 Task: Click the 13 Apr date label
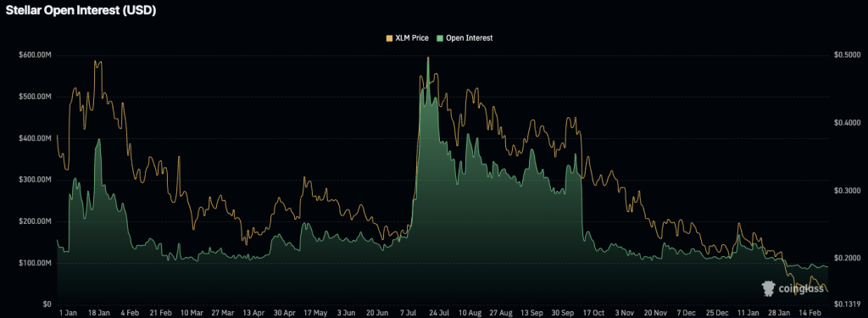tap(254, 313)
